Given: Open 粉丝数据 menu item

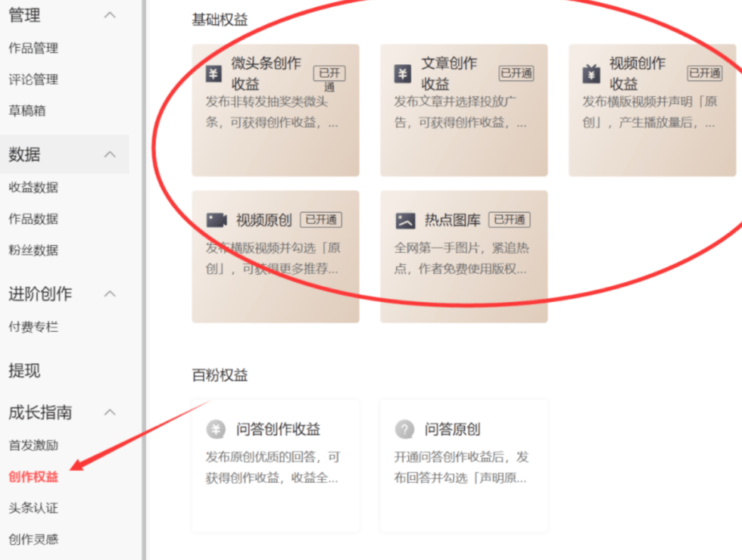Looking at the screenshot, I should [33, 250].
